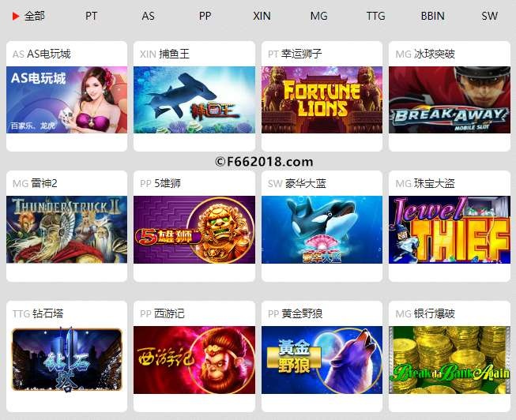Open the AS provider tab
The width and height of the screenshot is (516, 420).
[148, 16]
